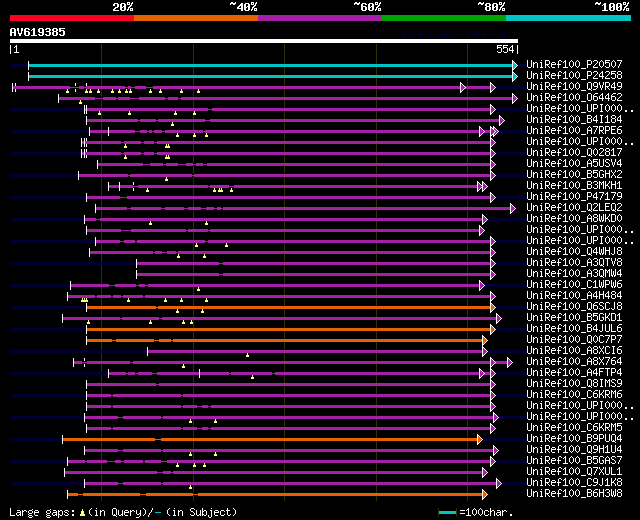The image size is (640, 520).
Task: Select the UniRef100_B4JUL6 label
Action: click(574, 329)
